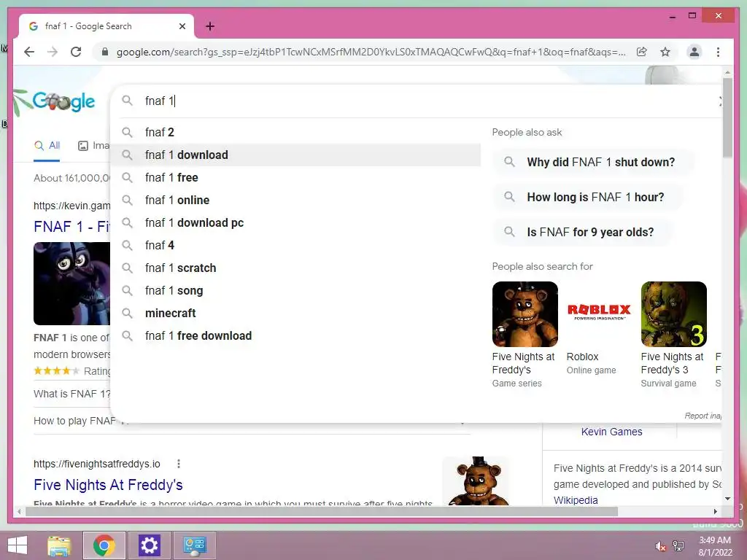
Task: Open the Windows Start button
Action: click(x=18, y=545)
